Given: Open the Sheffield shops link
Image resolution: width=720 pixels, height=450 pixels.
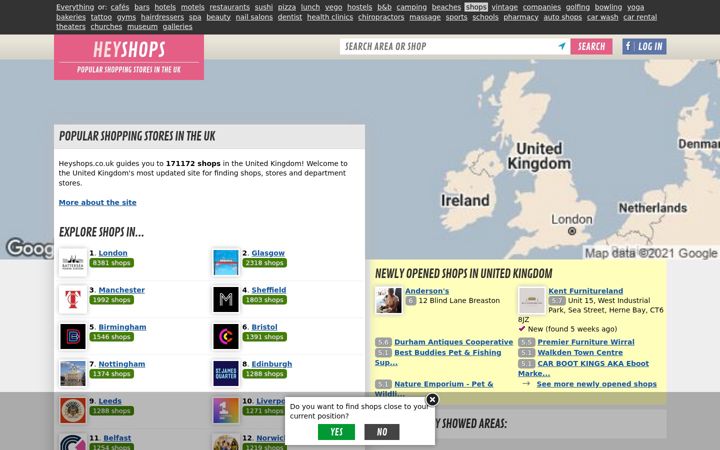Looking at the screenshot, I should (269, 290).
